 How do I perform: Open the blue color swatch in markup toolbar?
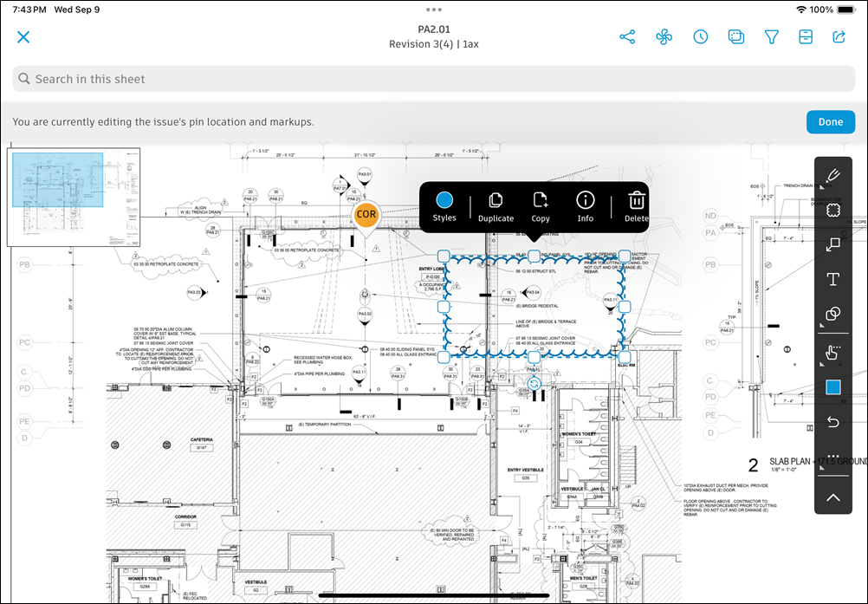point(833,387)
